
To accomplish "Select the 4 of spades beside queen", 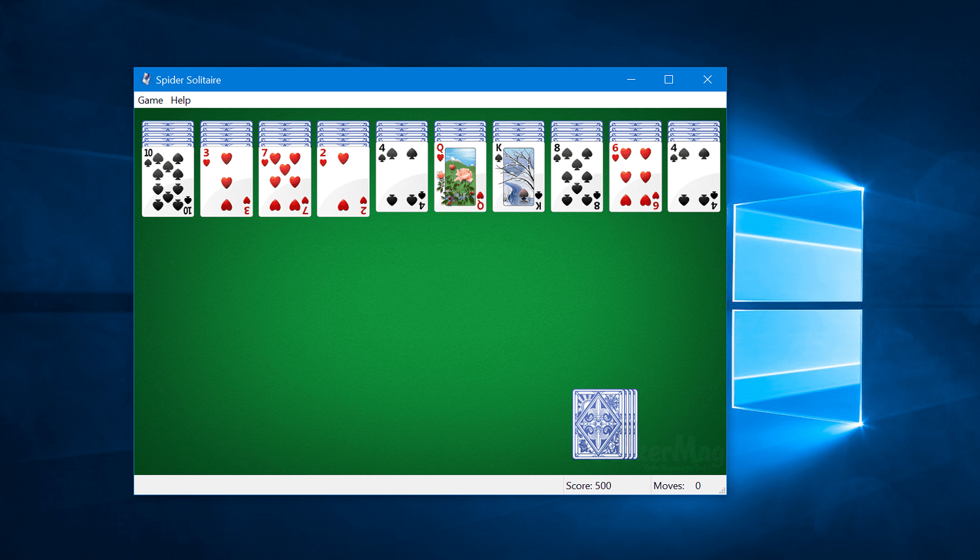I will [402, 176].
